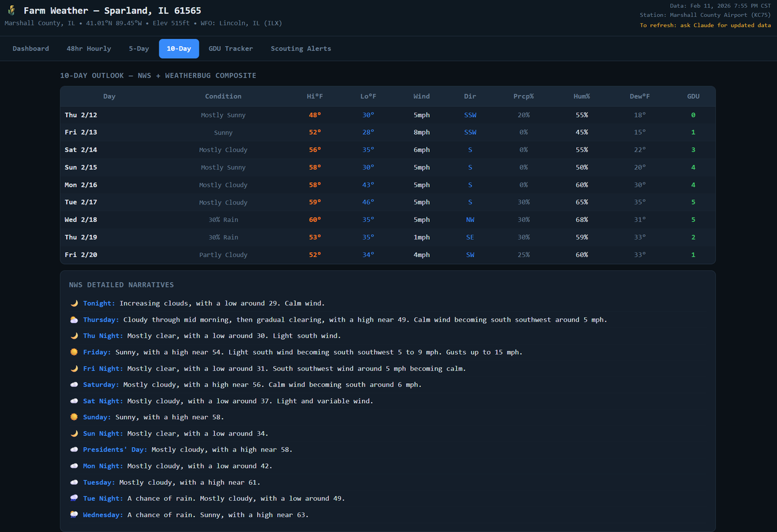Click the NWS Detailed Narratives heading
777x532 pixels.
click(121, 285)
